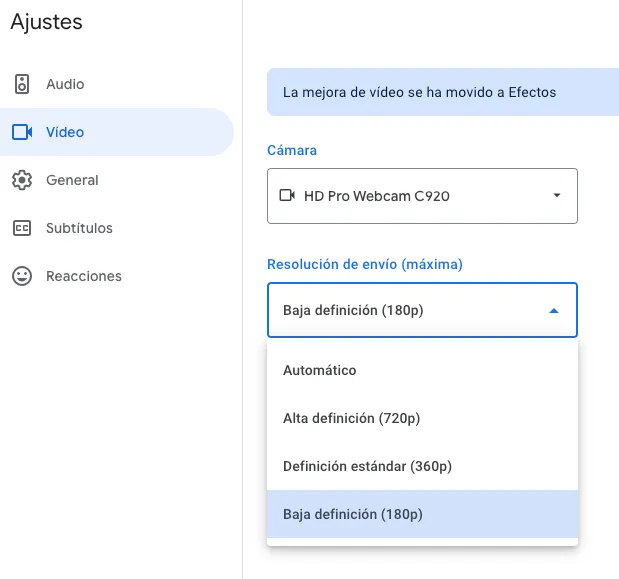Select highlighted Baja definición (180p) list option
Viewport: 619px width, 579px height.
353,514
